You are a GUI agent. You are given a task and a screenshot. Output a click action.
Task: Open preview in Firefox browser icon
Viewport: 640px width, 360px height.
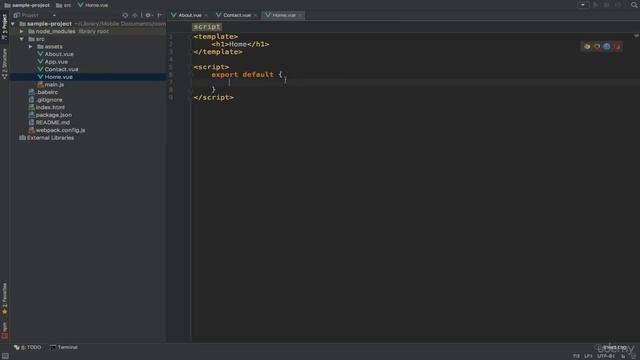[597, 47]
